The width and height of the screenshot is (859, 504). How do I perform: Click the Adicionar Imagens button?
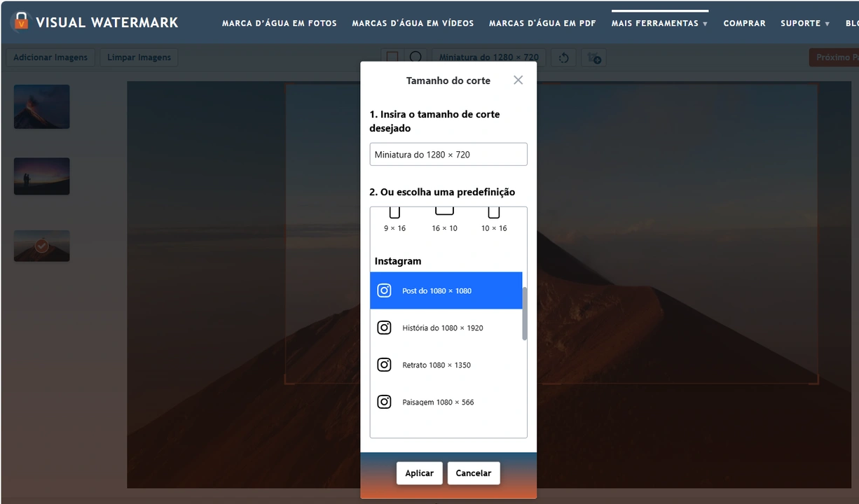tap(50, 57)
